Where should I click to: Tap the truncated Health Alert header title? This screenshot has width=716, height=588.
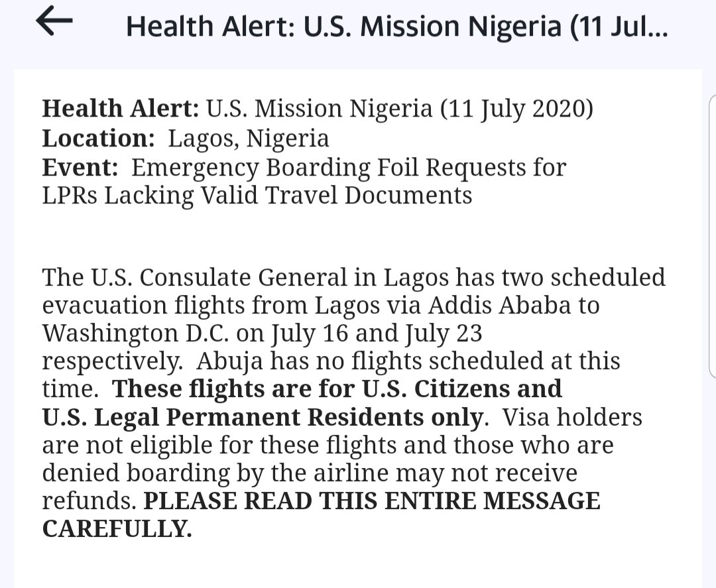pos(397,26)
